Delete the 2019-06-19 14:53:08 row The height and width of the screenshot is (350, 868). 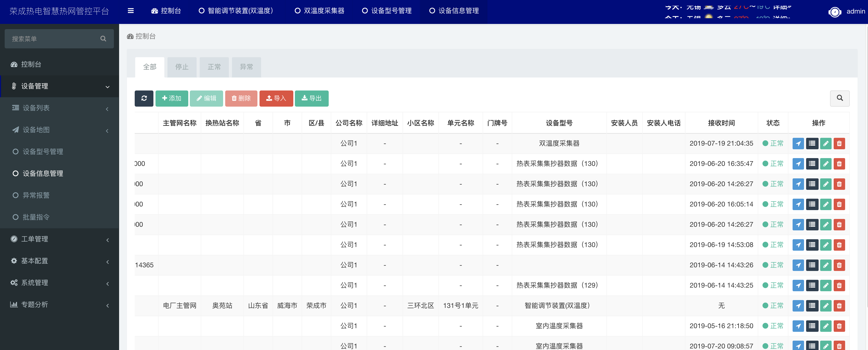(x=839, y=245)
